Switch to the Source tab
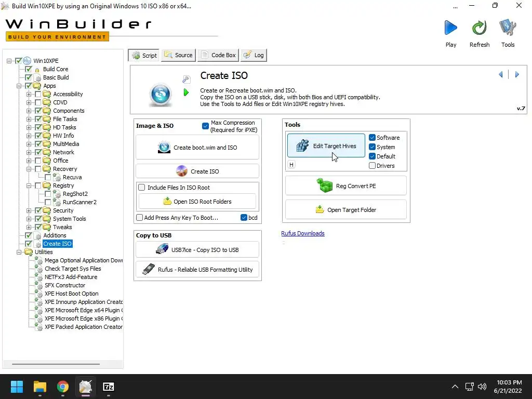532x399 pixels. (179, 55)
